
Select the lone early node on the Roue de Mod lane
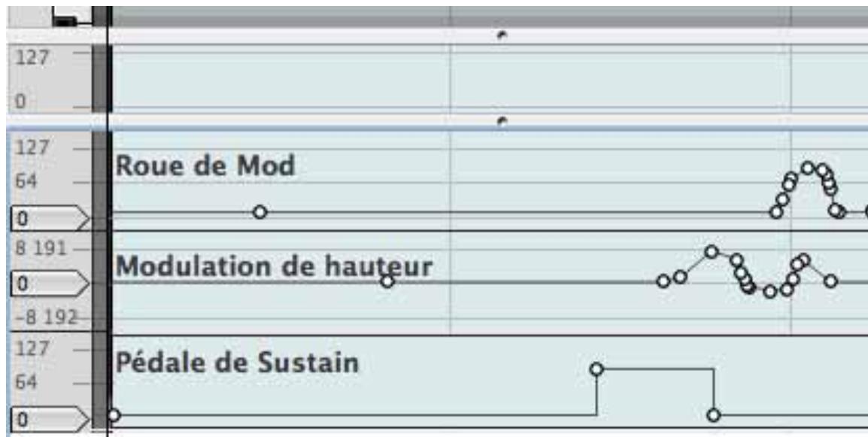pos(259,213)
